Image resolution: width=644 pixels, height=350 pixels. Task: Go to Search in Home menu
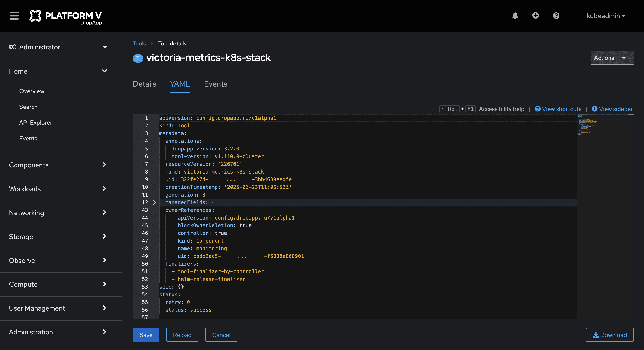pos(28,107)
